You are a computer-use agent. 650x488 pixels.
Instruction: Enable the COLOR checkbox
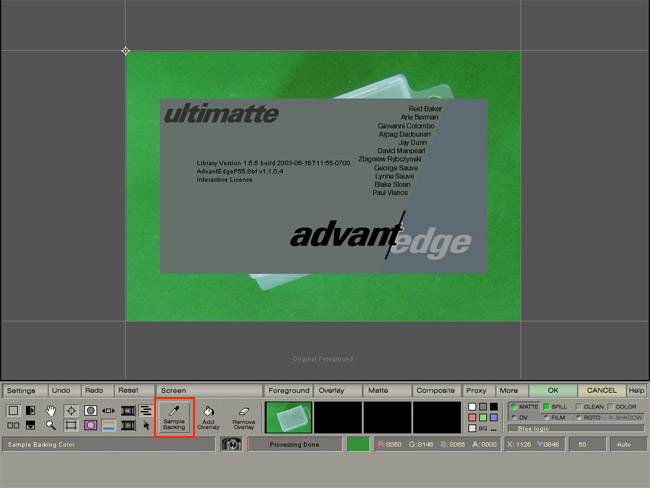pos(622,407)
